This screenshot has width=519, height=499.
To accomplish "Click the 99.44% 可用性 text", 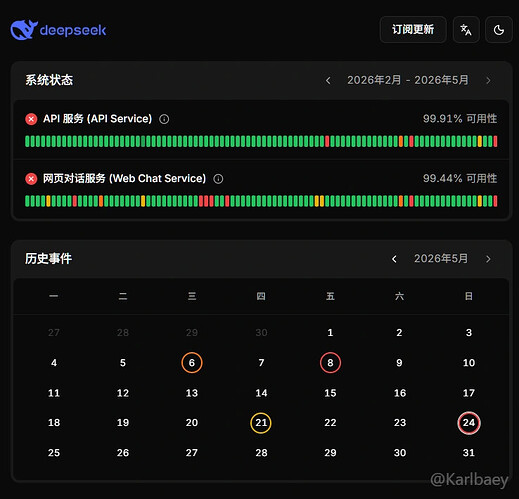I will [460, 178].
